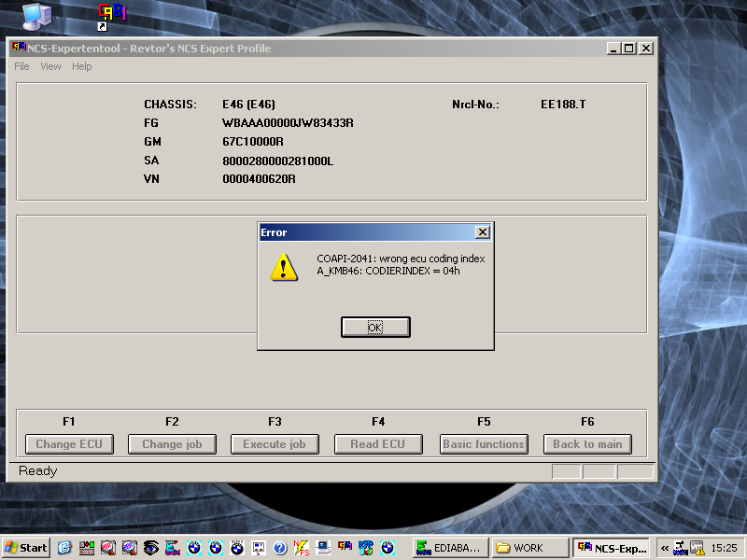Click the SA value 8000280000281000L
Screen dimensions: 747x560
277,161
